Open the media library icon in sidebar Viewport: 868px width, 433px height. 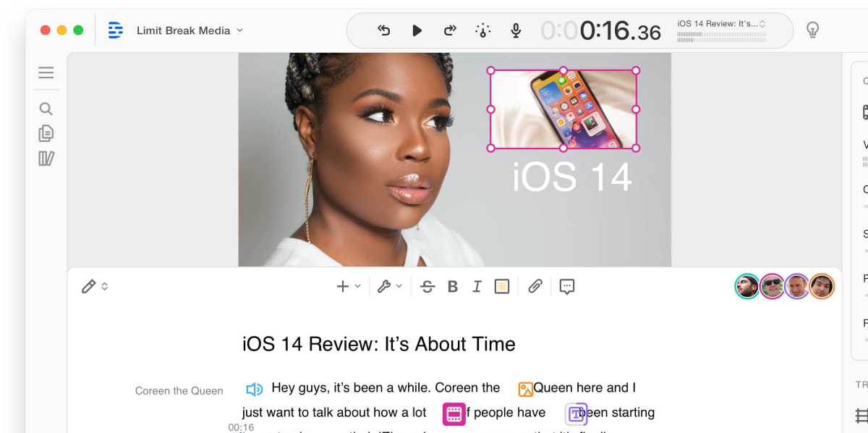click(46, 158)
